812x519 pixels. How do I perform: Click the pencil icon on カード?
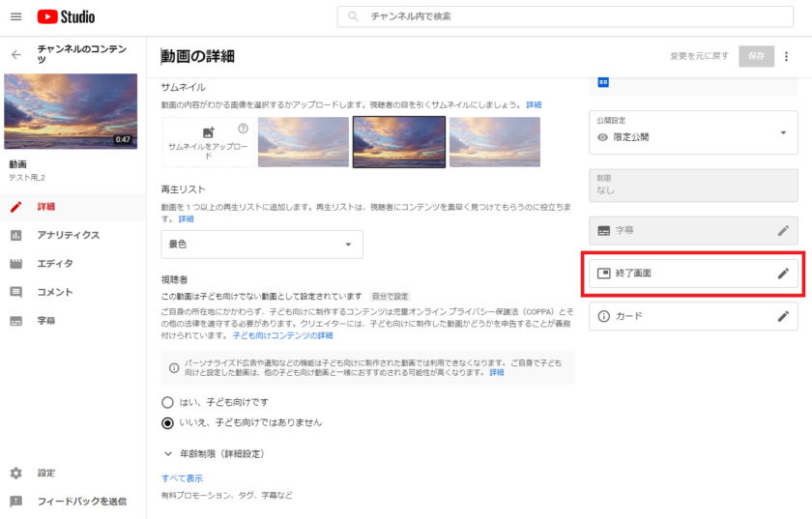coord(783,316)
